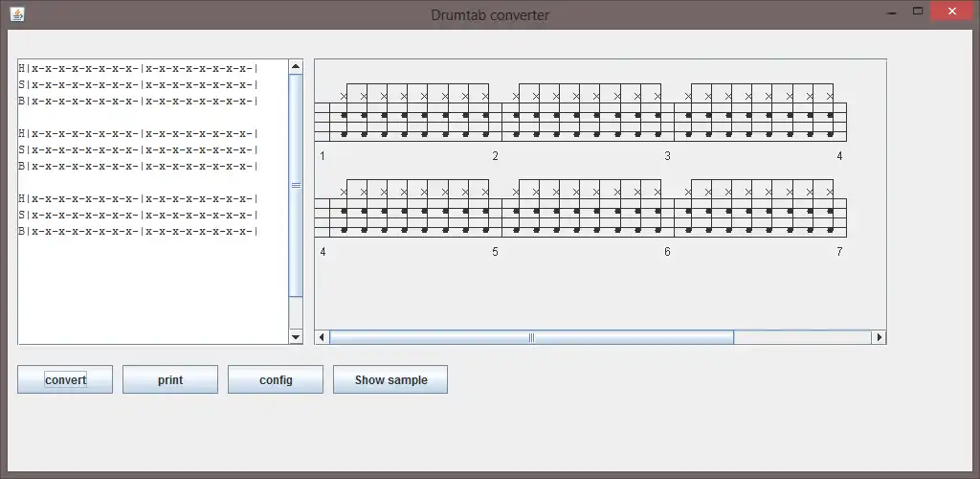Click measure number 7 in the second row
980x479 pixels.
pyautogui.click(x=839, y=252)
